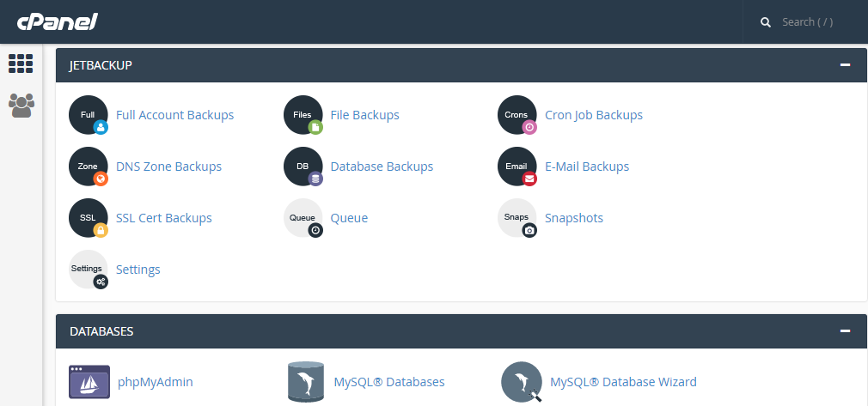
Task: Click the DATABASES header title
Action: [101, 331]
